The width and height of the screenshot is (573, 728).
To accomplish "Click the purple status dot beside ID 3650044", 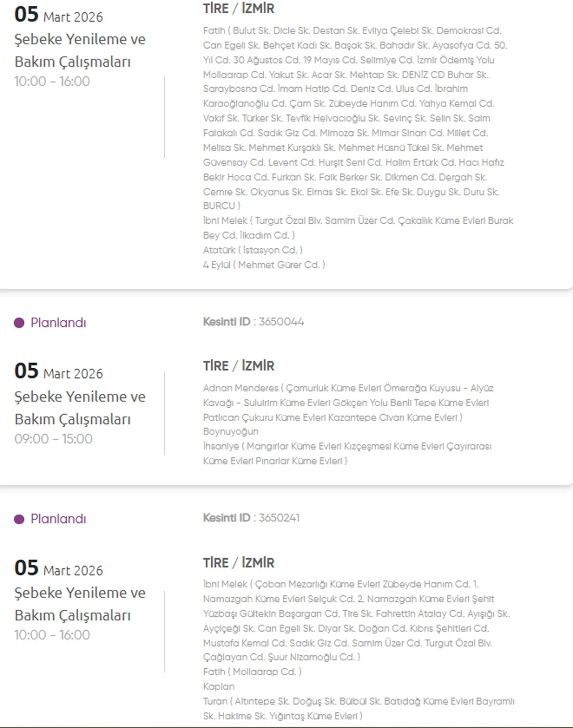I will [19, 323].
